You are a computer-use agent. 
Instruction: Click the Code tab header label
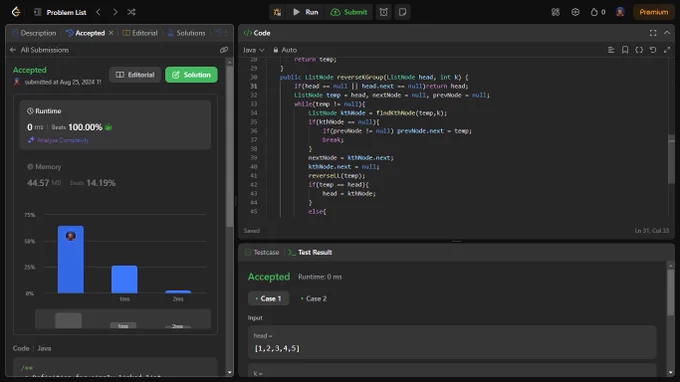pos(257,33)
